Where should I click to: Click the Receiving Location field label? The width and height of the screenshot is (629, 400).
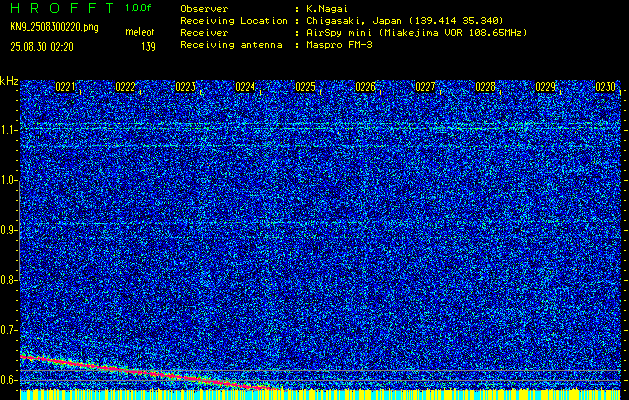[x=234, y=21]
